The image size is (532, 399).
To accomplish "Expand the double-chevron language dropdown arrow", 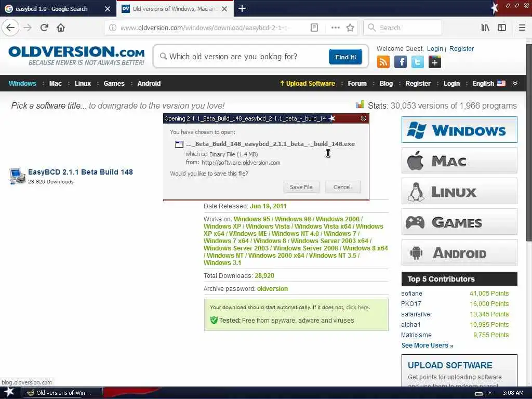I will pyautogui.click(x=515, y=83).
